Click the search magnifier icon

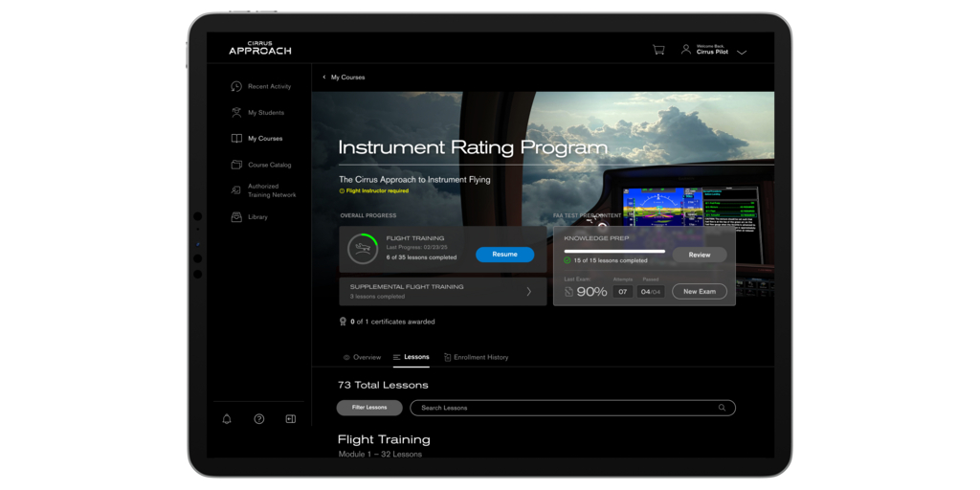click(x=722, y=408)
